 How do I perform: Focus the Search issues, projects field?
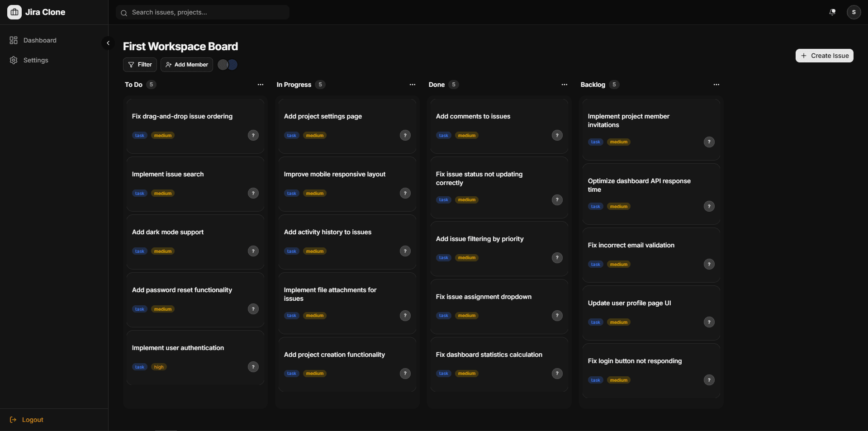[203, 12]
